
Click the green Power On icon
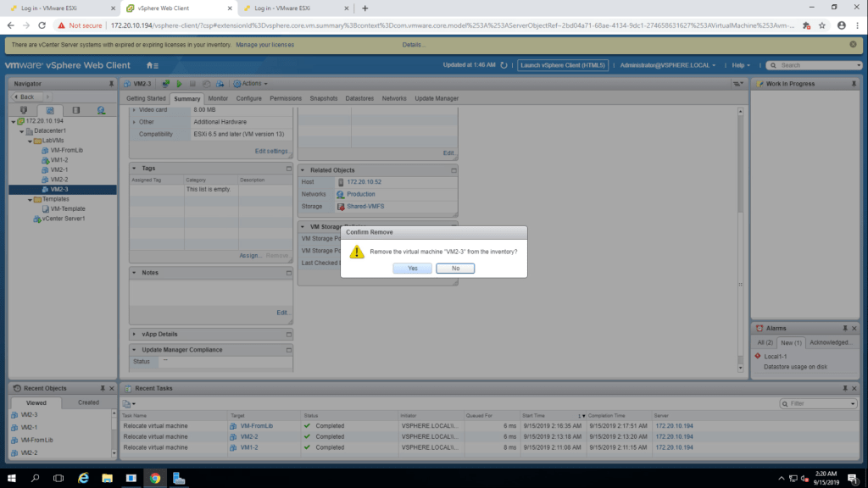179,84
